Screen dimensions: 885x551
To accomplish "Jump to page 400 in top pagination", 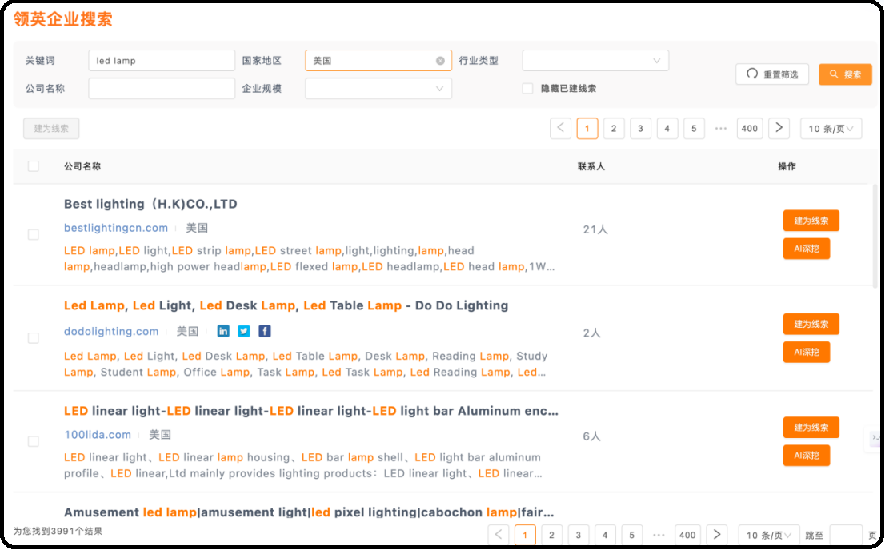I will 750,129.
